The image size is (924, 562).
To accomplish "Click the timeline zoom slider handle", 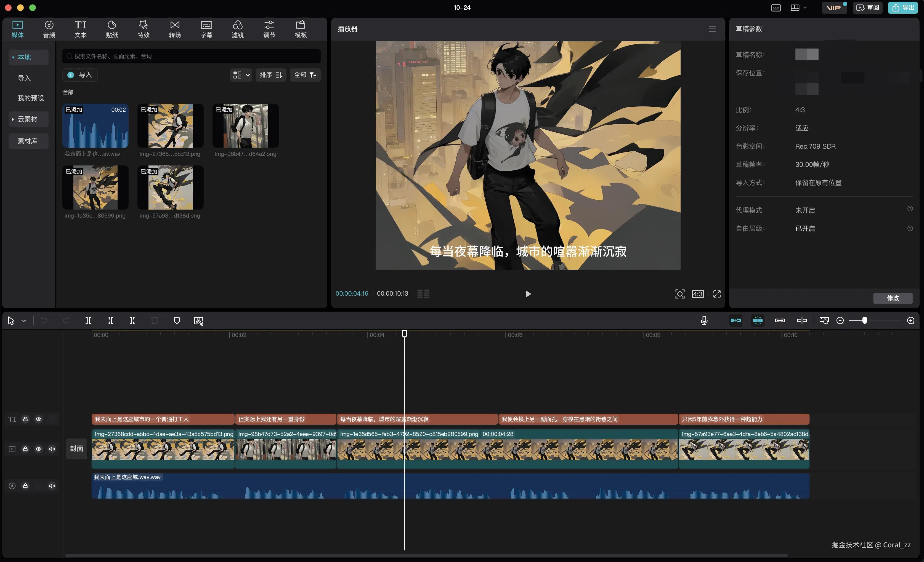I will click(x=864, y=321).
